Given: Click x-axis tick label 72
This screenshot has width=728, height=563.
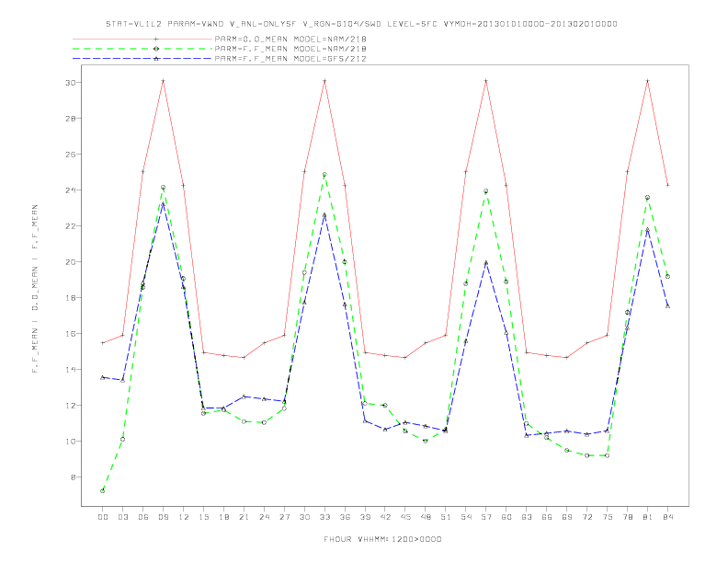Looking at the screenshot, I should pyautogui.click(x=586, y=517).
